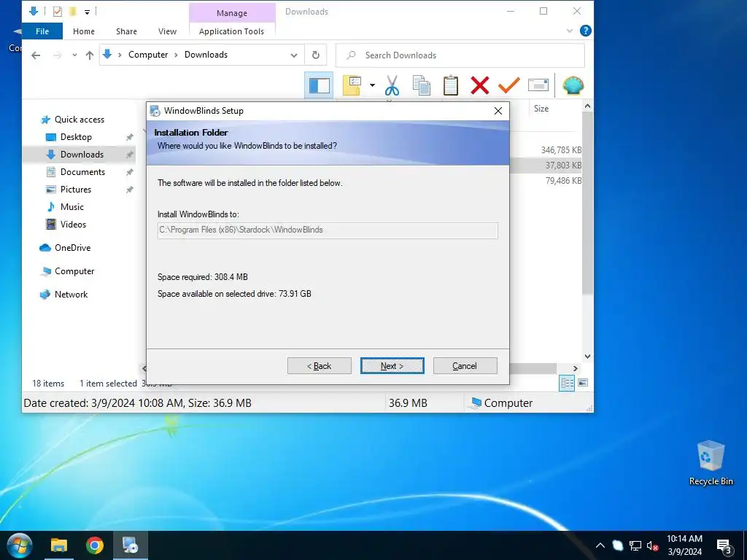
Task: Open the Customize Quick Access Toolbar arrow
Action: pos(88,12)
